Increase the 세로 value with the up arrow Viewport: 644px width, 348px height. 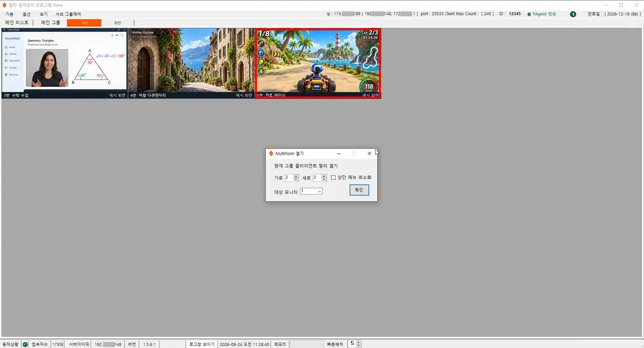coord(324,176)
